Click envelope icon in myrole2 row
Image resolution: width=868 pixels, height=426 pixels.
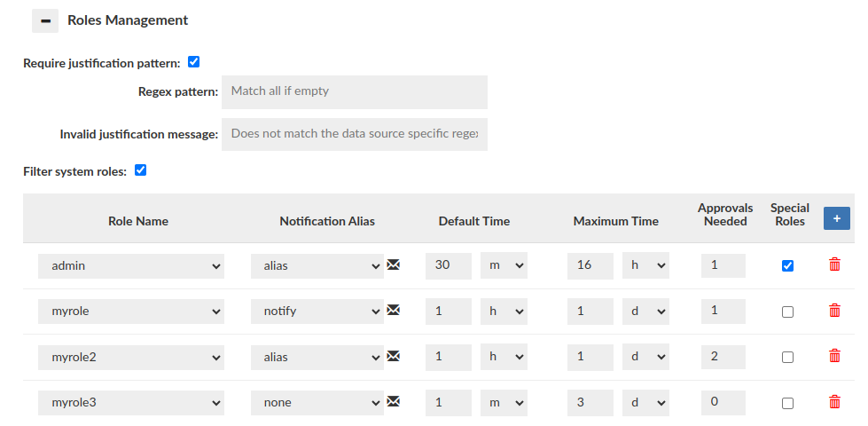pos(394,356)
